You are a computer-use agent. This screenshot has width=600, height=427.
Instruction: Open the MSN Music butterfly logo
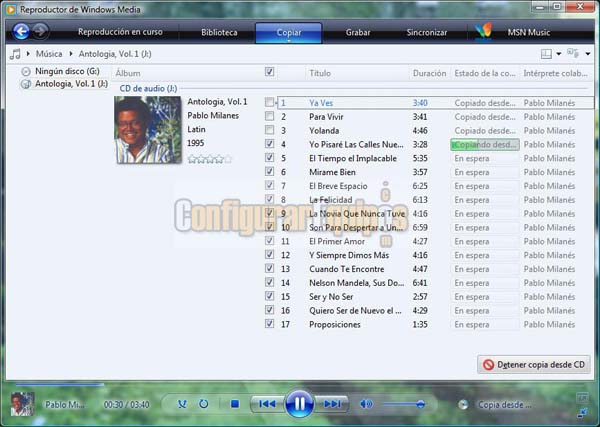[x=483, y=31]
